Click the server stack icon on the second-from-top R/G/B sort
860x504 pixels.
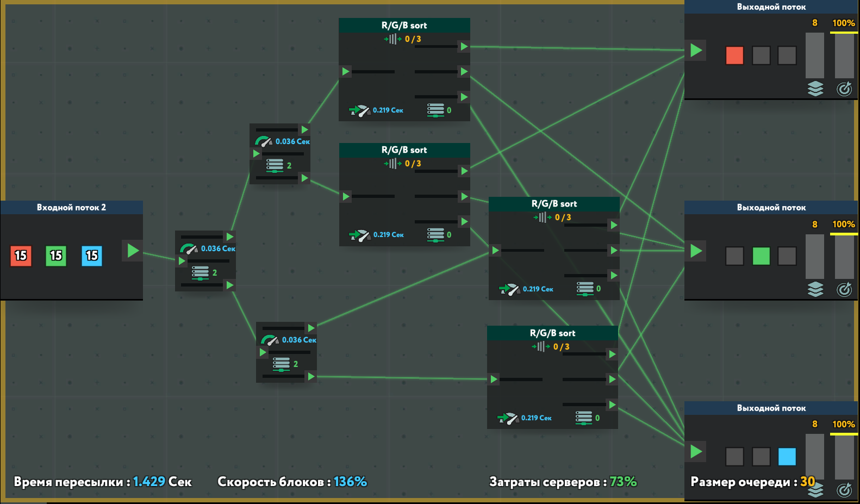435,235
